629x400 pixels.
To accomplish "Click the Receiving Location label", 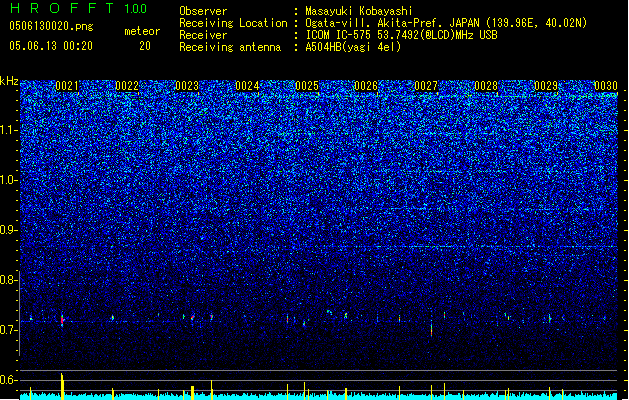I will point(233,23).
